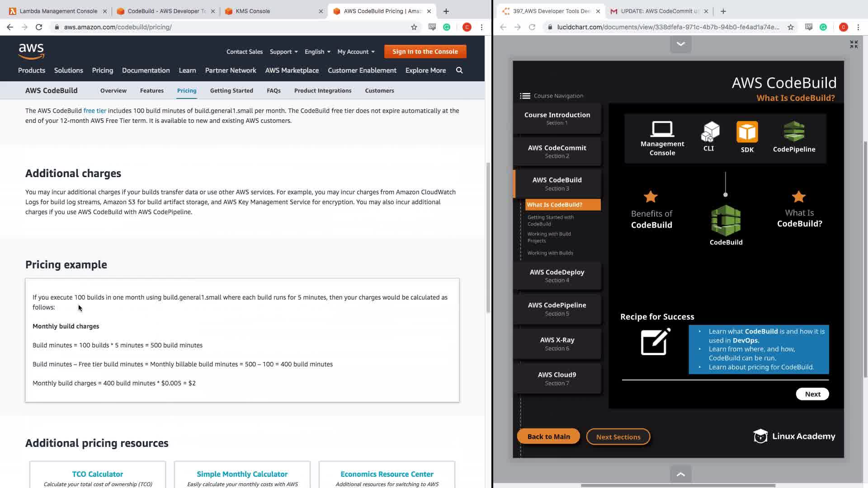Expand the My Account dropdown
868x488 pixels.
(356, 52)
